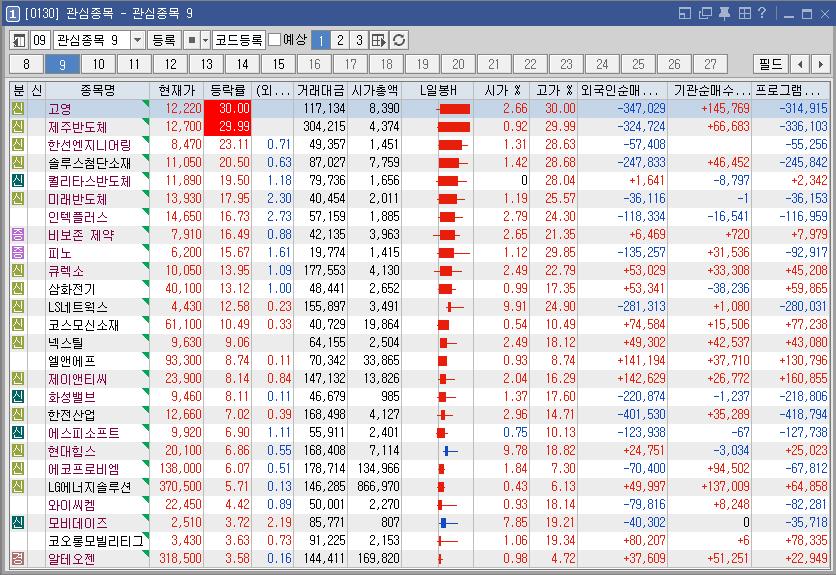Select stock 와이씨켐
The image size is (836, 575).
click(x=71, y=505)
